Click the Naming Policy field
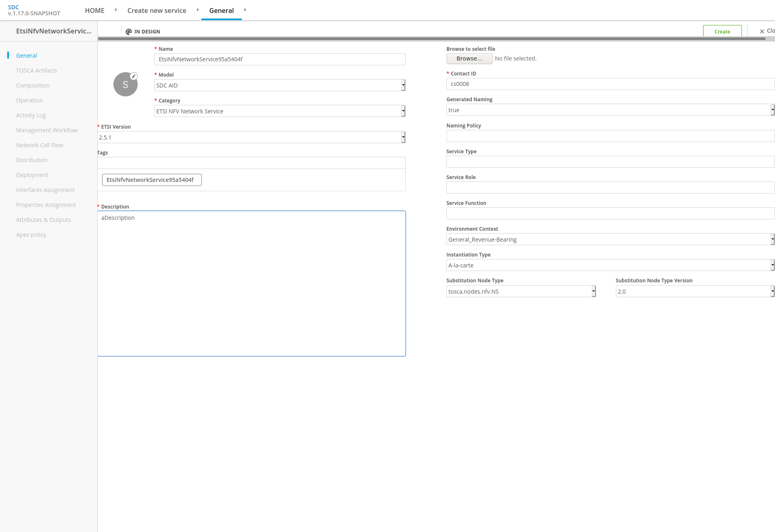775x532 pixels. click(610, 136)
